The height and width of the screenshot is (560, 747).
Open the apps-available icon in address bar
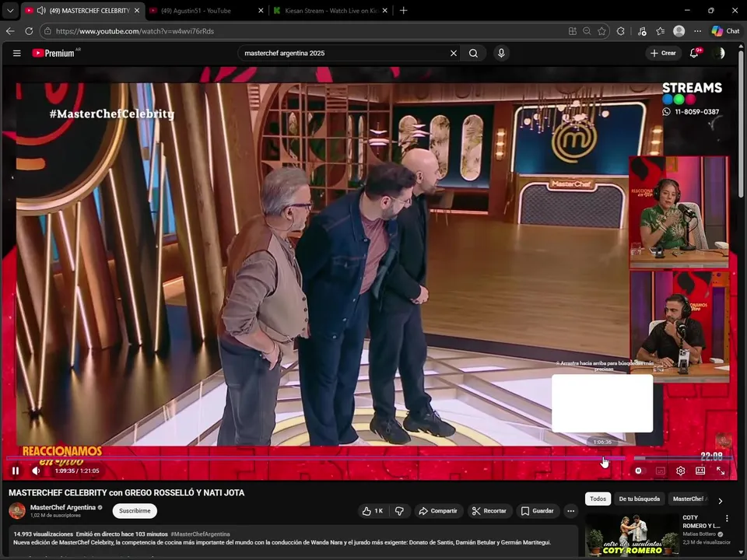(573, 31)
